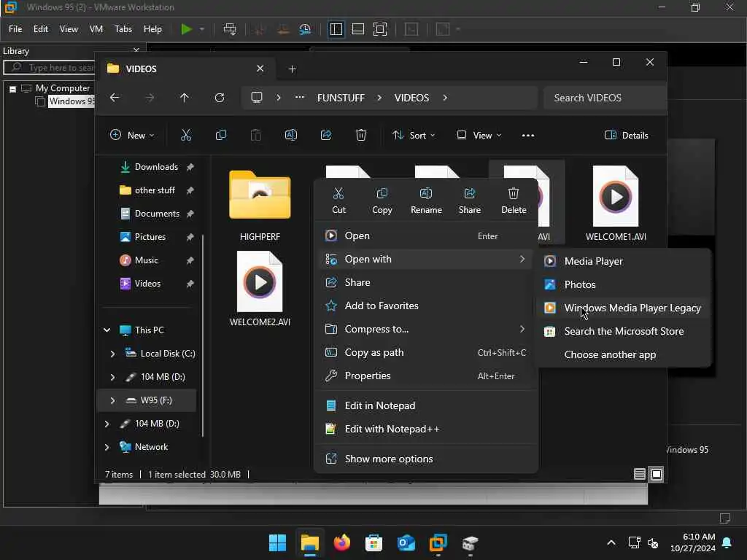Screen dimensions: 747x560
Task: Select Compress to... entry
Action: (x=425, y=329)
